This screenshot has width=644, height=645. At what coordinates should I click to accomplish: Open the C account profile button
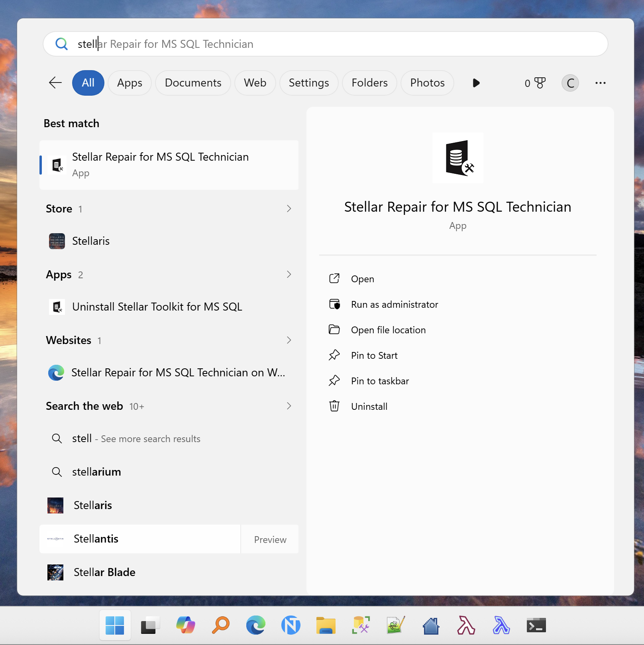(570, 83)
